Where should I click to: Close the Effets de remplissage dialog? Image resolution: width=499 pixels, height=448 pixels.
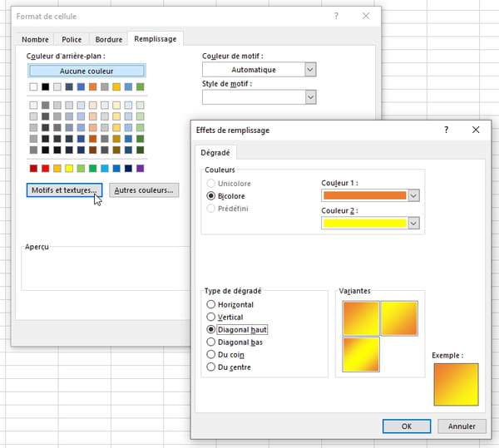pos(476,130)
